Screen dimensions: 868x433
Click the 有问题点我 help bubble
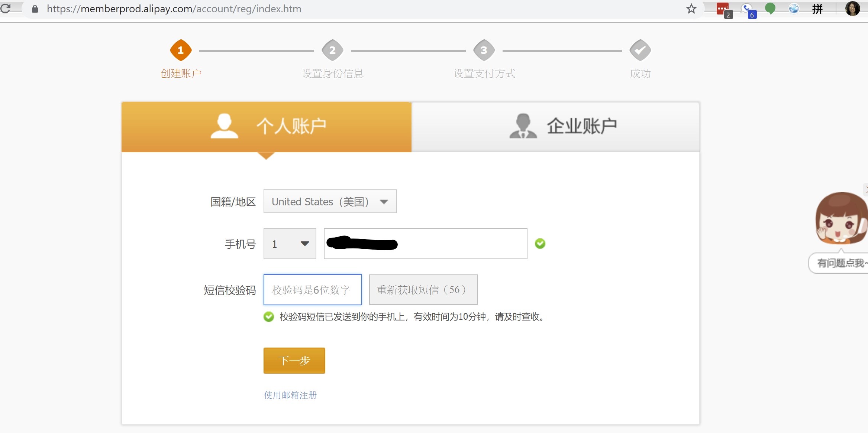click(839, 263)
